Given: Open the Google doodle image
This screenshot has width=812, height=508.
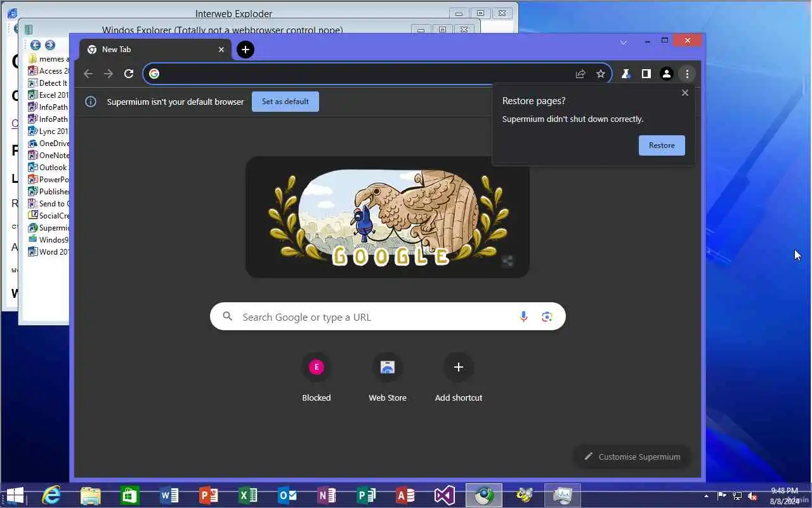Looking at the screenshot, I should (x=387, y=217).
